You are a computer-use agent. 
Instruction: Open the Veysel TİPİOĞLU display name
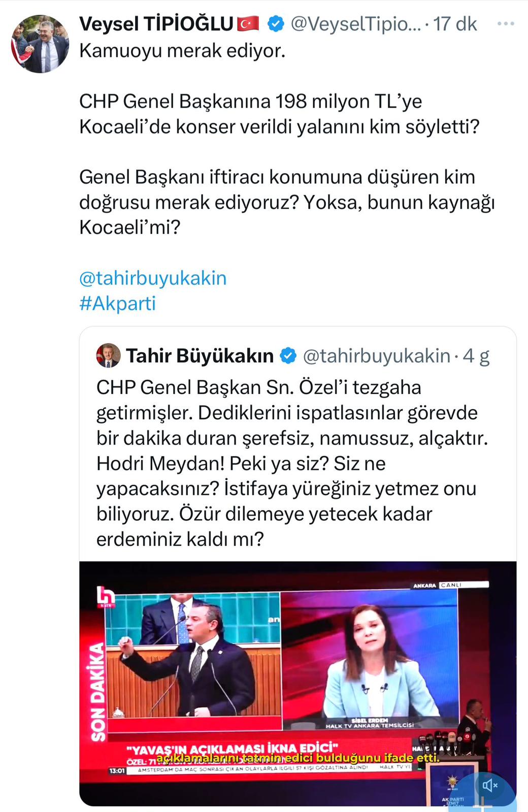[x=156, y=24]
